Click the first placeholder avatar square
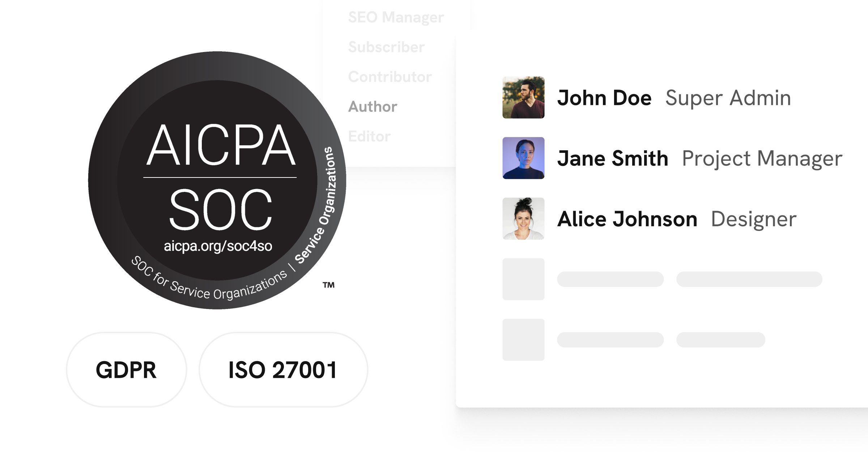The height and width of the screenshot is (454, 868). point(523,279)
